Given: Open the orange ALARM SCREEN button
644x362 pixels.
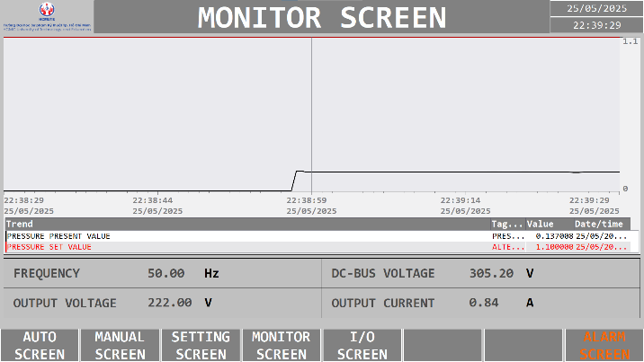Looking at the screenshot, I should (604, 345).
